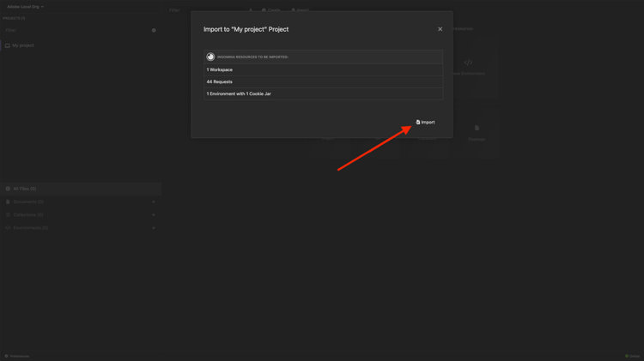This screenshot has width=644, height=361.
Task: Click the Insomnia logo icon in the dialog
Action: coord(210,57)
